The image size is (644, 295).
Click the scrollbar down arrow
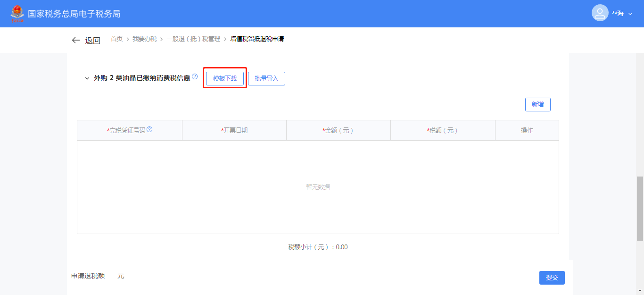click(x=640, y=291)
